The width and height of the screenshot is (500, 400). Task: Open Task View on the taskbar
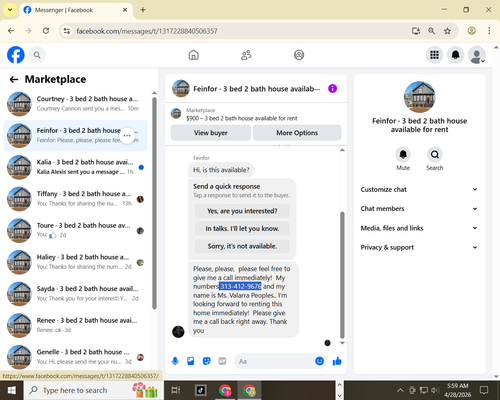click(176, 390)
